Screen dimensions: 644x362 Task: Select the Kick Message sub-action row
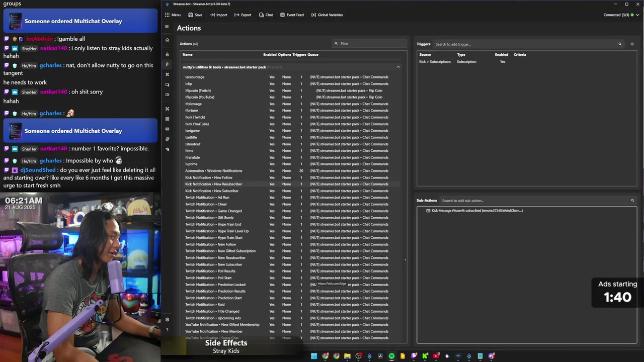click(x=527, y=211)
